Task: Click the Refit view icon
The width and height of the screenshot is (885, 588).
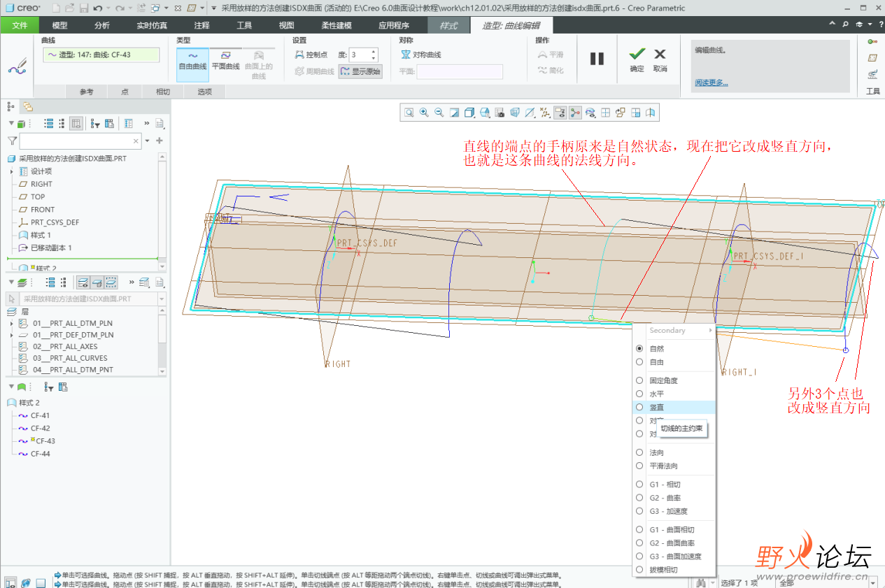Action: point(409,113)
